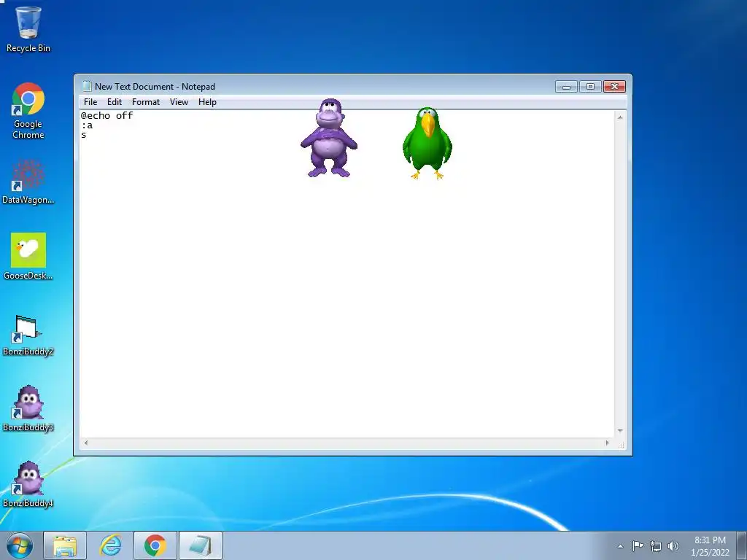This screenshot has height=560, width=747.
Task: Open the Recycle Bin desktop icon
Action: coord(28,29)
